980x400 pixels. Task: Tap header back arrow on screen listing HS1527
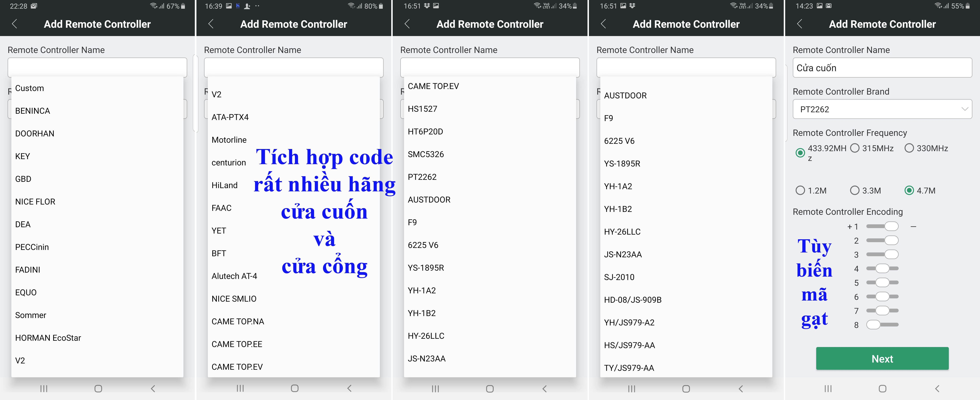pos(407,24)
